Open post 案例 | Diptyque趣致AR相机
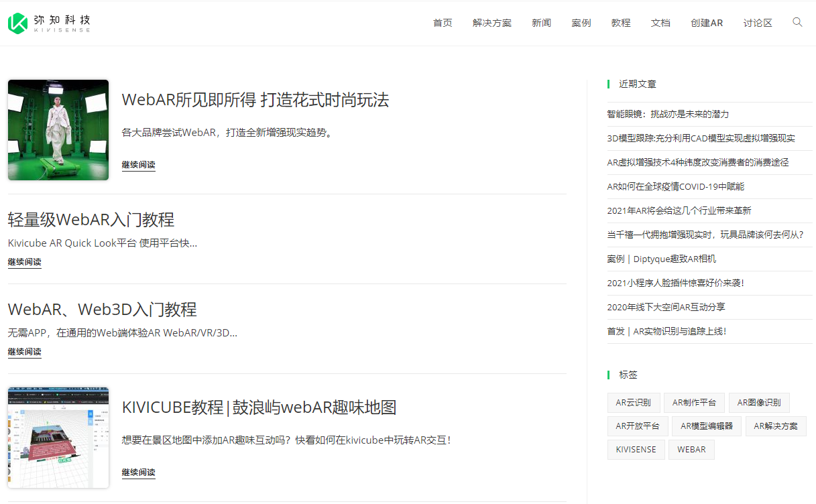816x504 pixels. (x=662, y=259)
